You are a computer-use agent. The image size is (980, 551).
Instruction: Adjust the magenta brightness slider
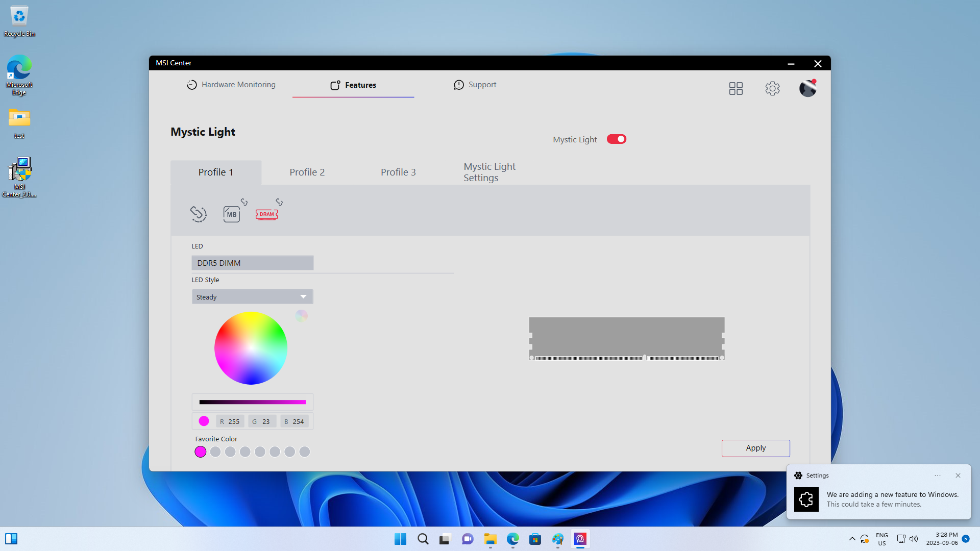(253, 403)
